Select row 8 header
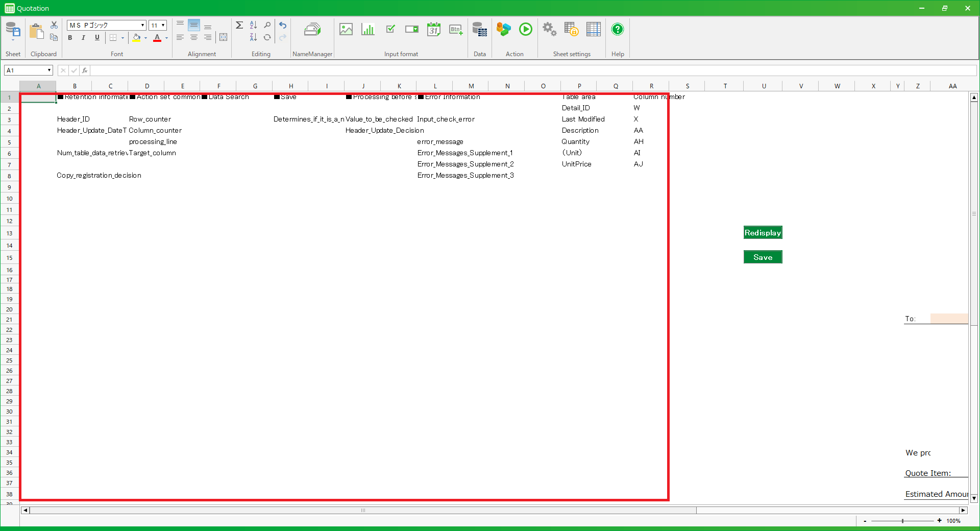 (9, 176)
